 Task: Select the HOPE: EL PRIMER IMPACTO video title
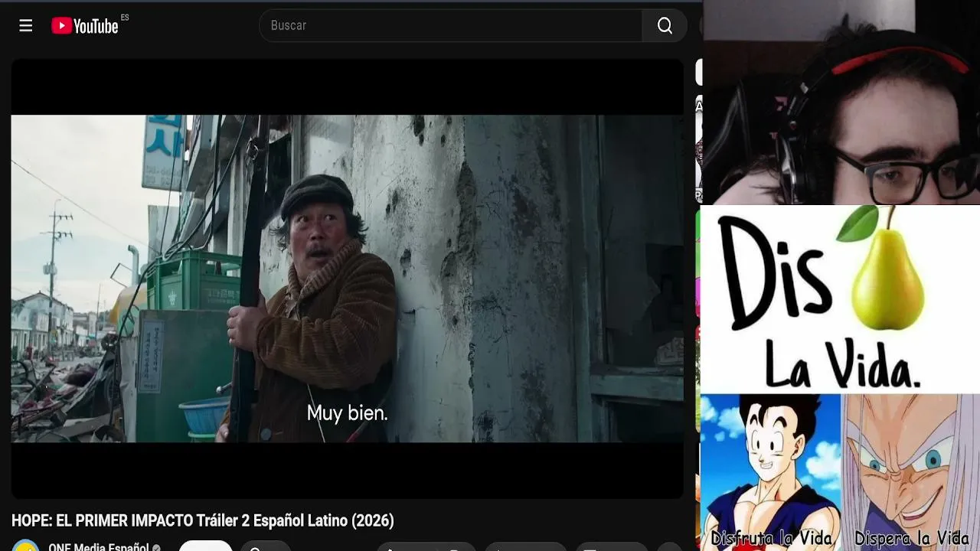(203, 521)
